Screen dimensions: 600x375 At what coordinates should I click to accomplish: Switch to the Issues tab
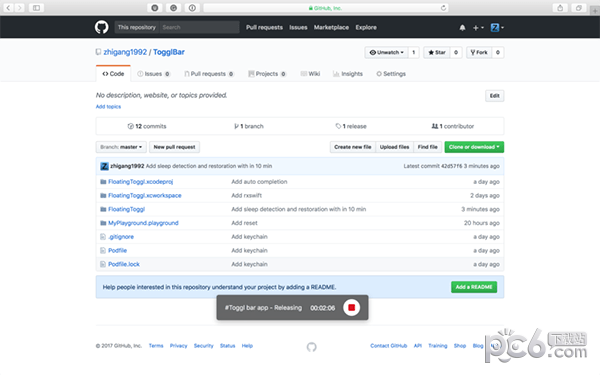click(x=153, y=74)
